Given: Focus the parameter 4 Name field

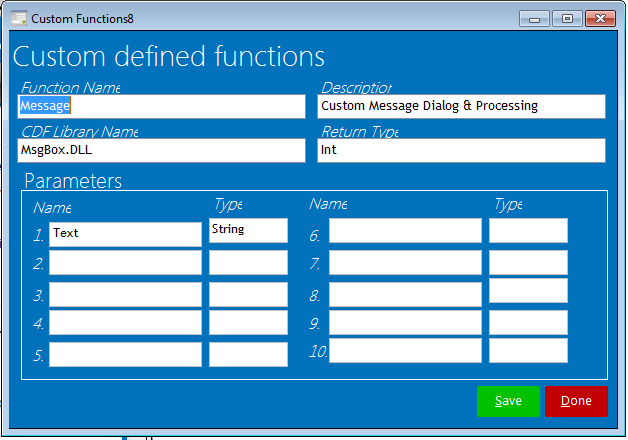Looking at the screenshot, I should coord(125,323).
